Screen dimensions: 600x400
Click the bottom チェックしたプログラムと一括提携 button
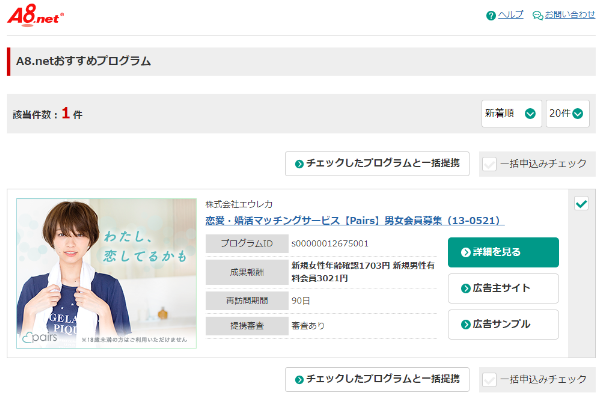377,379
